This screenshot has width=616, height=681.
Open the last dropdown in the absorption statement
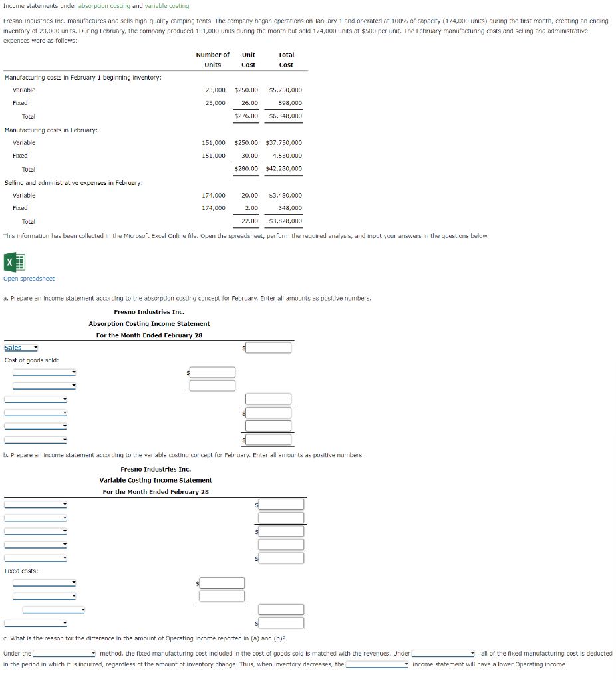pos(35,440)
